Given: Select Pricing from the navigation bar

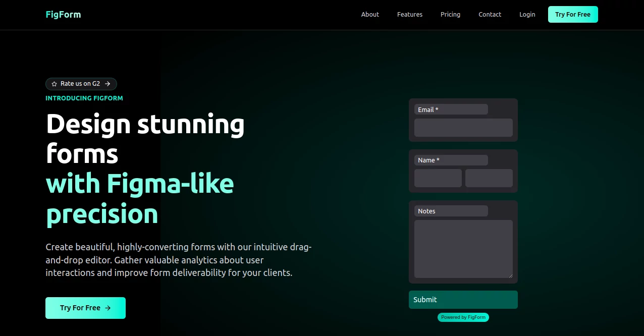Looking at the screenshot, I should [450, 14].
